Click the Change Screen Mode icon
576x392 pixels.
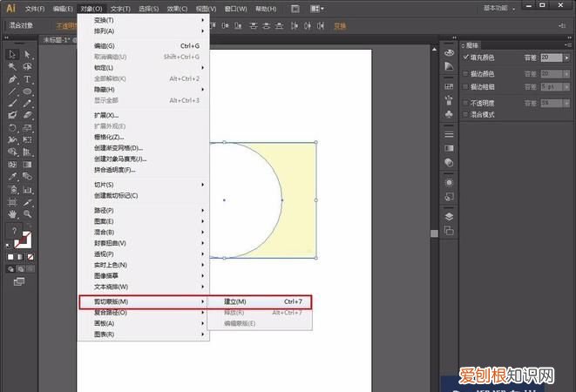tap(18, 281)
